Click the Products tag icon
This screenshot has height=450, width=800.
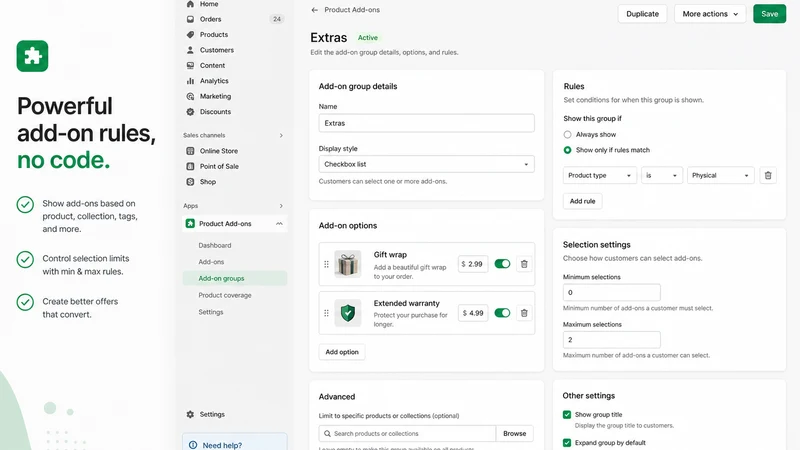click(190, 35)
